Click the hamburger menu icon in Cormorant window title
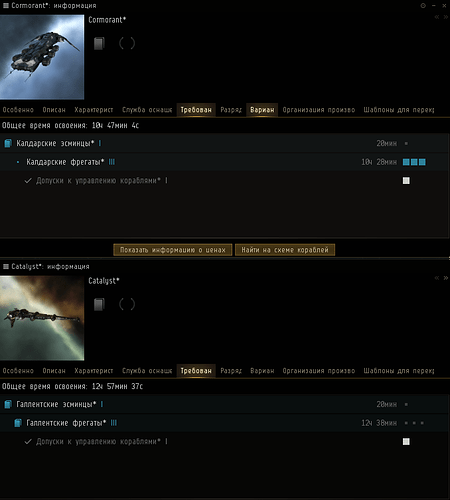 [6, 5]
